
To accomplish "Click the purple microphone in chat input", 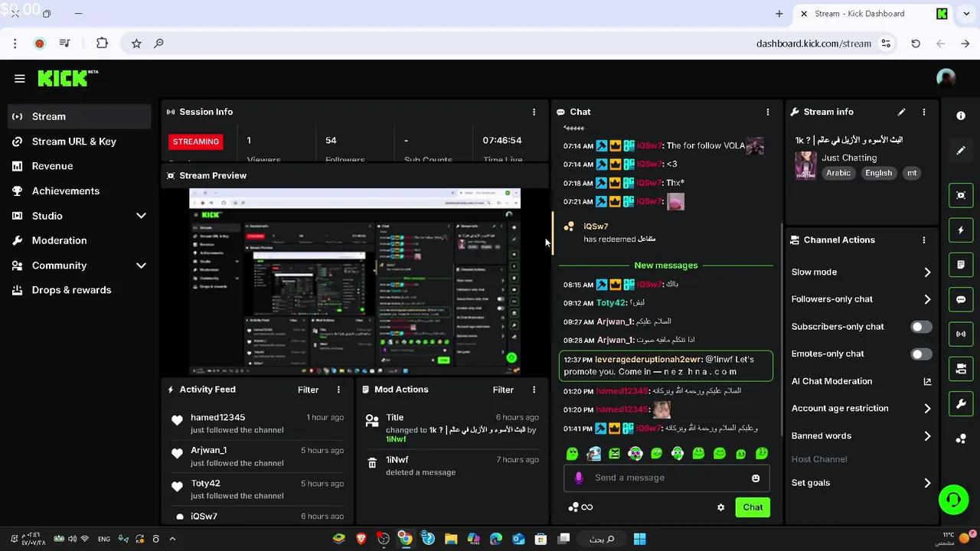I will pos(578,478).
